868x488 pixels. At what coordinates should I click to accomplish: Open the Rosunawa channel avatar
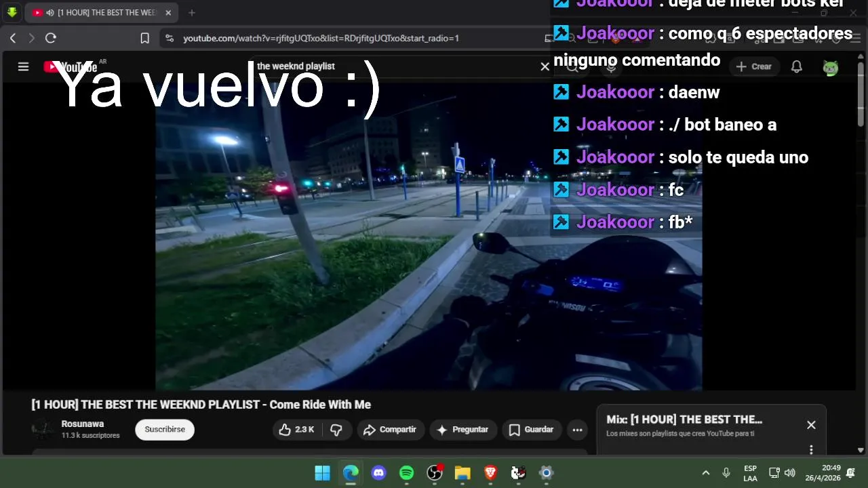tap(42, 429)
